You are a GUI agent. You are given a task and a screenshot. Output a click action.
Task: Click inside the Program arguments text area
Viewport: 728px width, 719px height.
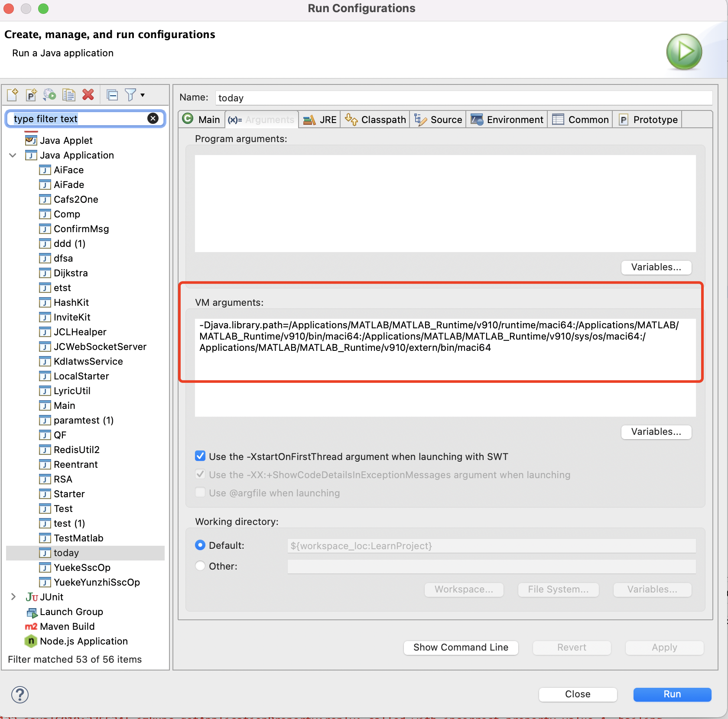[x=445, y=204]
